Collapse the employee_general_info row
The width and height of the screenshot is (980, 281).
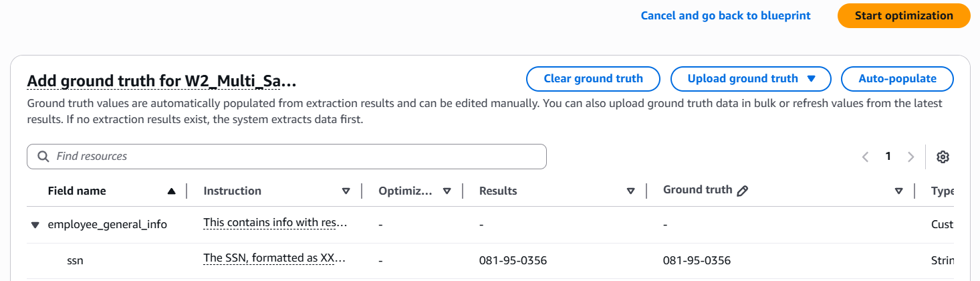[x=35, y=225]
